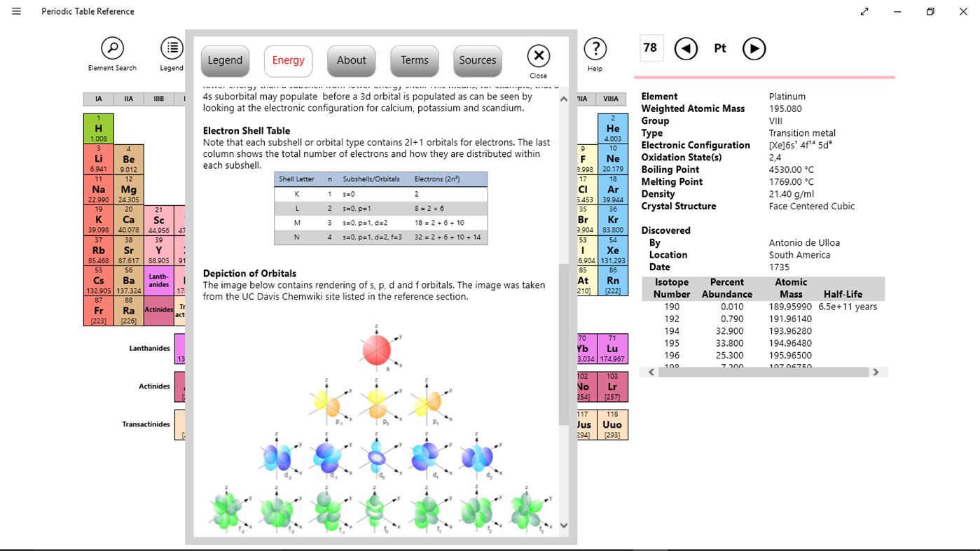Close the Energy popup with the X icon

click(x=538, y=55)
